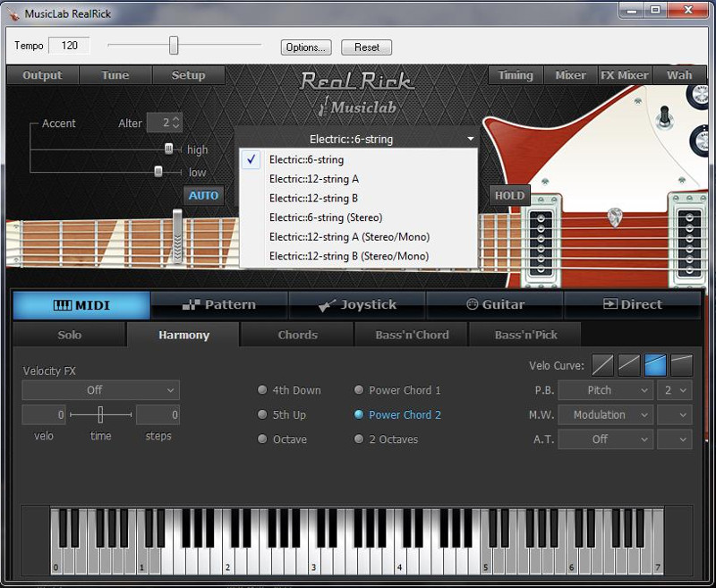Select the Power Chord 1 option
This screenshot has height=588, width=716.
397,390
